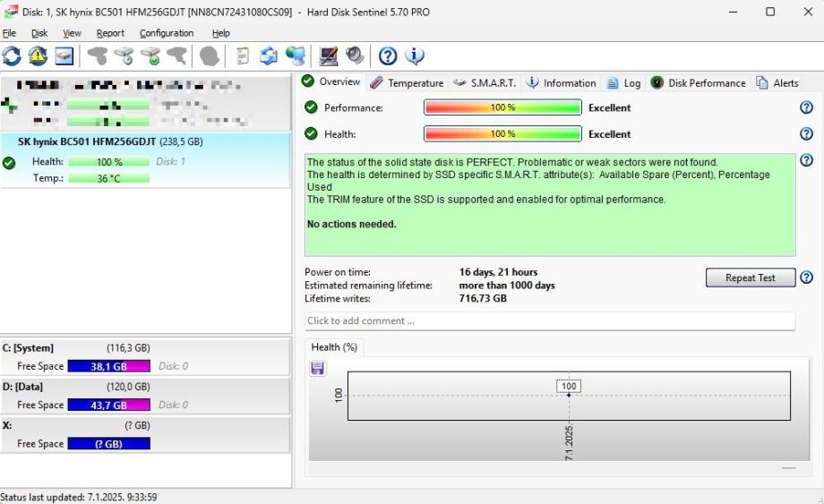Screen dimensions: 824x504
Task: Click the 'more than 1000 days' lifetime value
Action: (x=507, y=285)
